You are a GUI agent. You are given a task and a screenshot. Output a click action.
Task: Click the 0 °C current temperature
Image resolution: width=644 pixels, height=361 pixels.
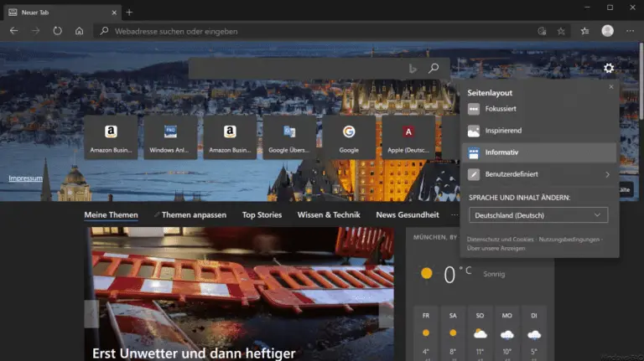(x=457, y=274)
